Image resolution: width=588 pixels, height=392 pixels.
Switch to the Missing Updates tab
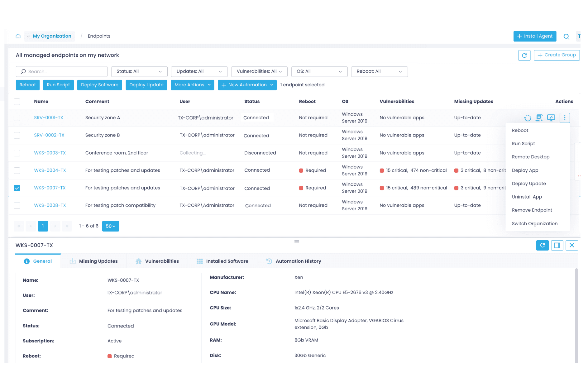click(94, 261)
